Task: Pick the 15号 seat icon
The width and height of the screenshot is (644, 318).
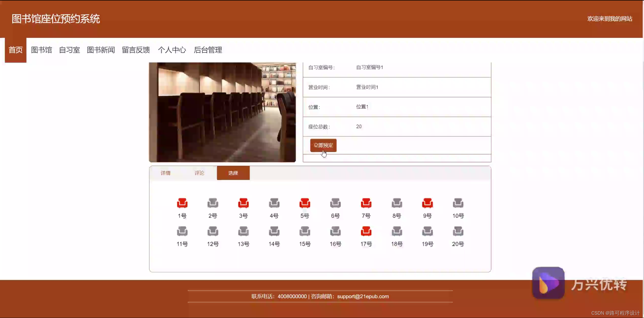Action: [305, 231]
